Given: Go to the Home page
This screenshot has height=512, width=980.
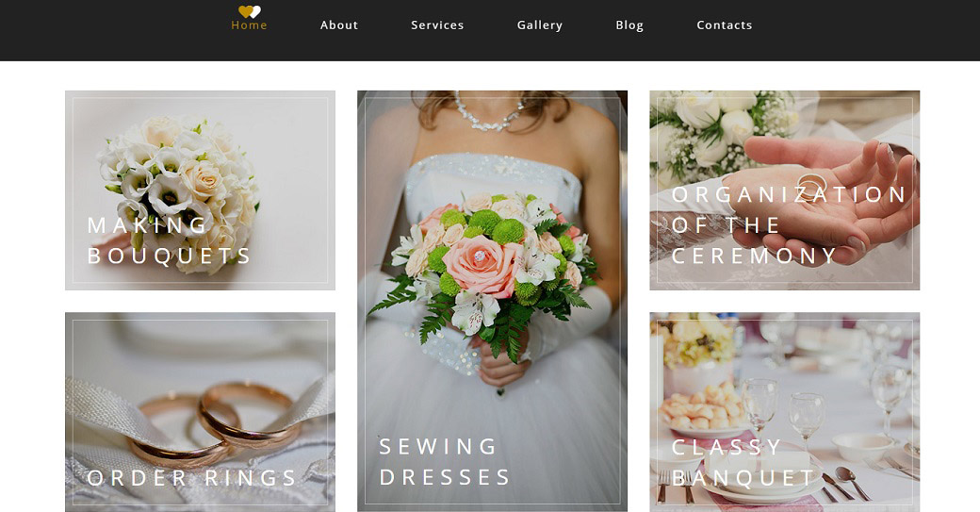Looking at the screenshot, I should [249, 25].
